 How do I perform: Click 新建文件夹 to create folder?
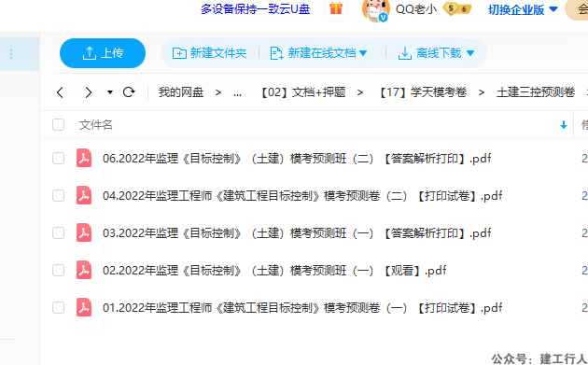[x=209, y=53]
